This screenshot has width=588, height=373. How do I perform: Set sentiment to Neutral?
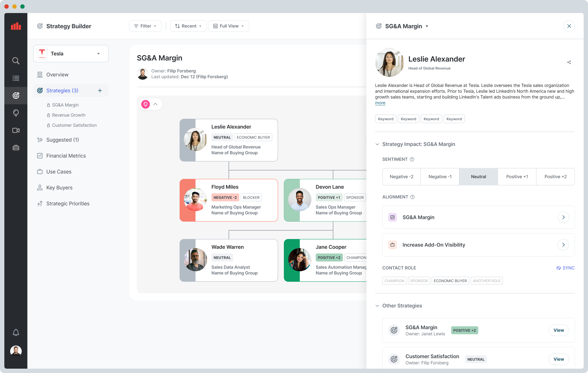(478, 177)
